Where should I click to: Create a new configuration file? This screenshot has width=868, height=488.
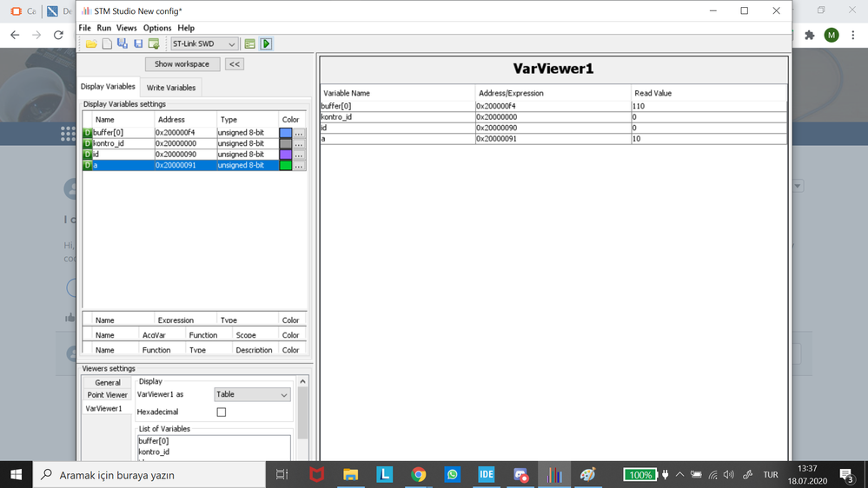coord(107,43)
